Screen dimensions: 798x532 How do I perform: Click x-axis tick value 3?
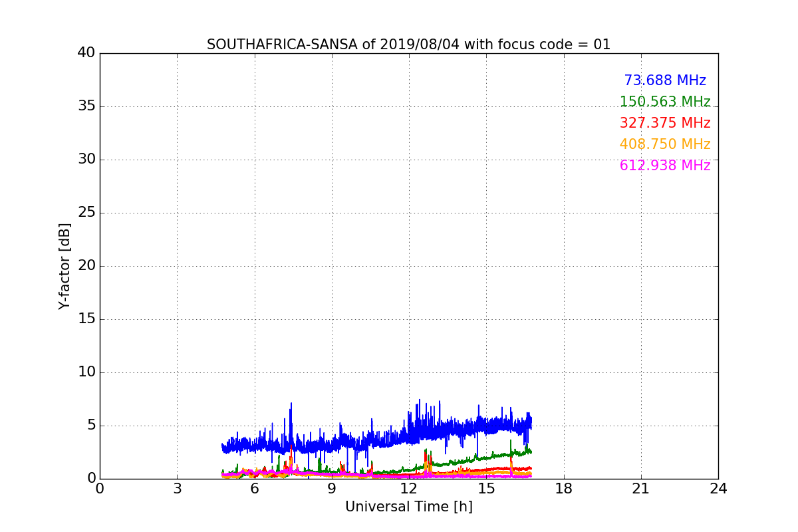[177, 489]
